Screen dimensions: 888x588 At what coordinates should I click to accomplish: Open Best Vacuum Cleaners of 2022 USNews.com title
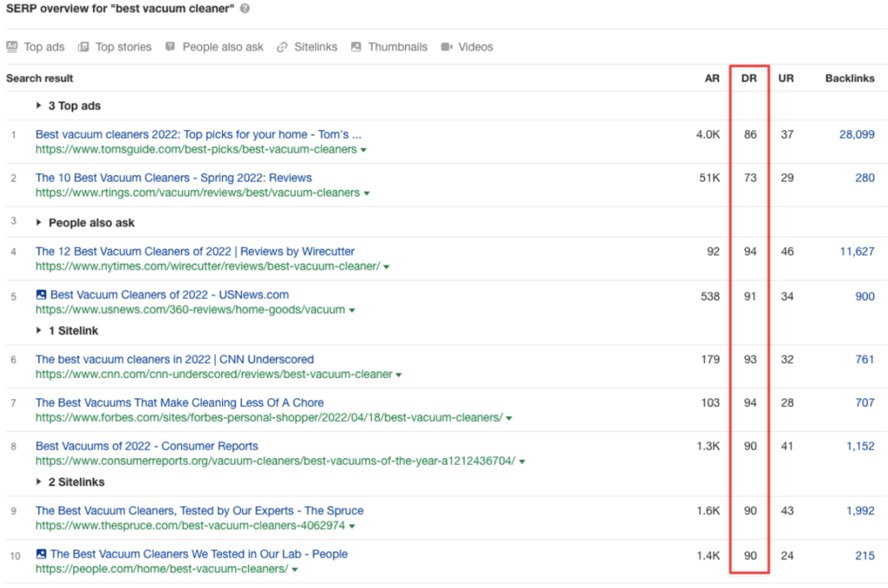tap(169, 295)
